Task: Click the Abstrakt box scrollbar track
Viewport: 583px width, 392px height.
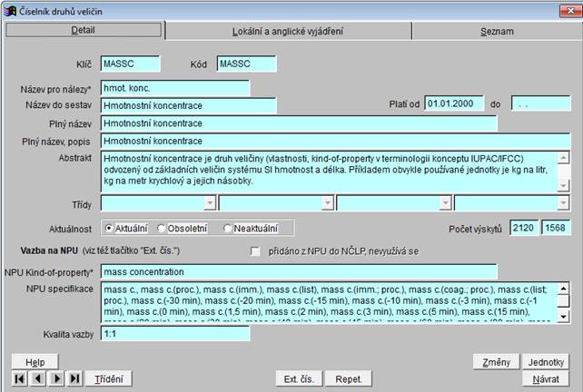Action: pyautogui.click(x=564, y=171)
